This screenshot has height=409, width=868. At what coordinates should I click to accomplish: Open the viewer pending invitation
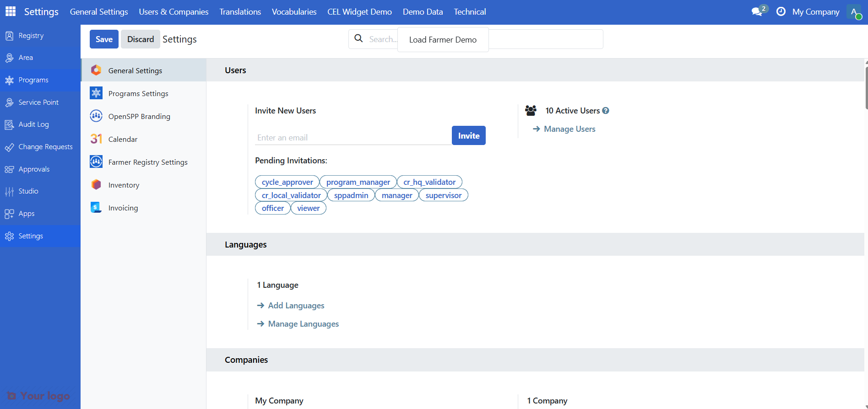pos(309,208)
